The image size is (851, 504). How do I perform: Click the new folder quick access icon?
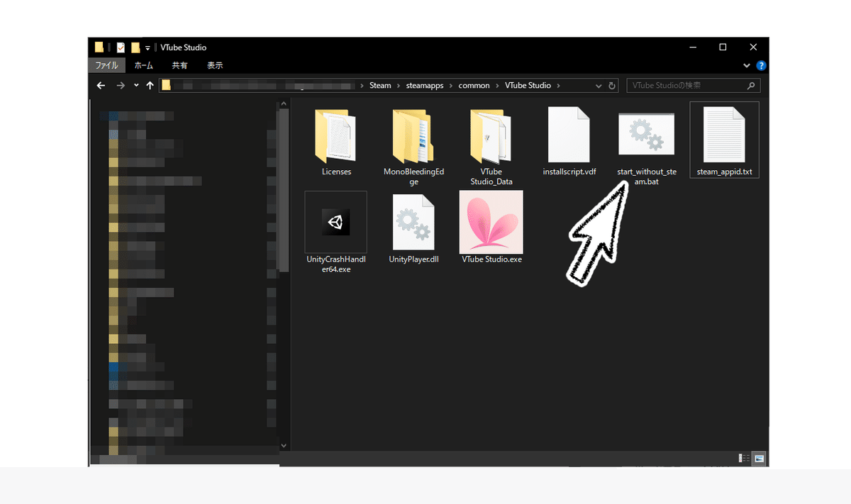pyautogui.click(x=135, y=47)
